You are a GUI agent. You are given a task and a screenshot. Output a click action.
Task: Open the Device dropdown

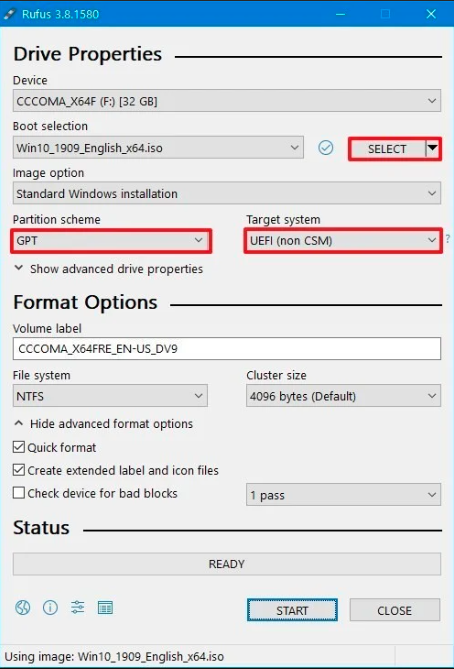pos(227,101)
